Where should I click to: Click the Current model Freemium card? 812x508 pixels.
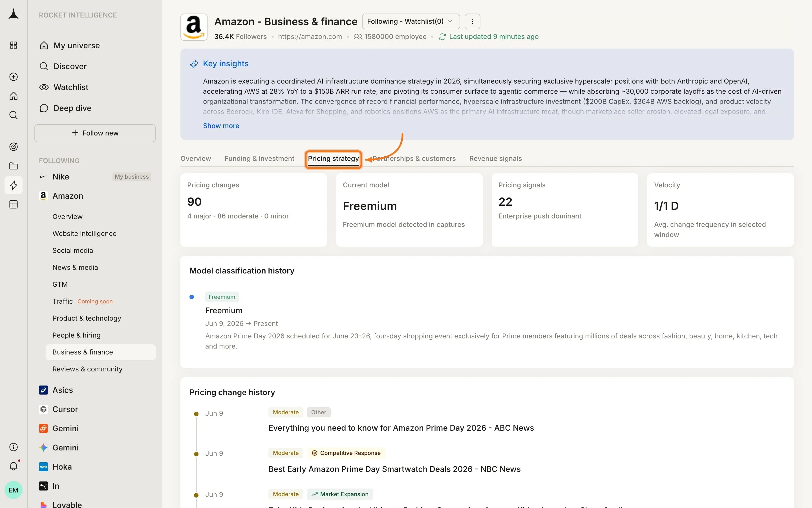[x=409, y=210]
